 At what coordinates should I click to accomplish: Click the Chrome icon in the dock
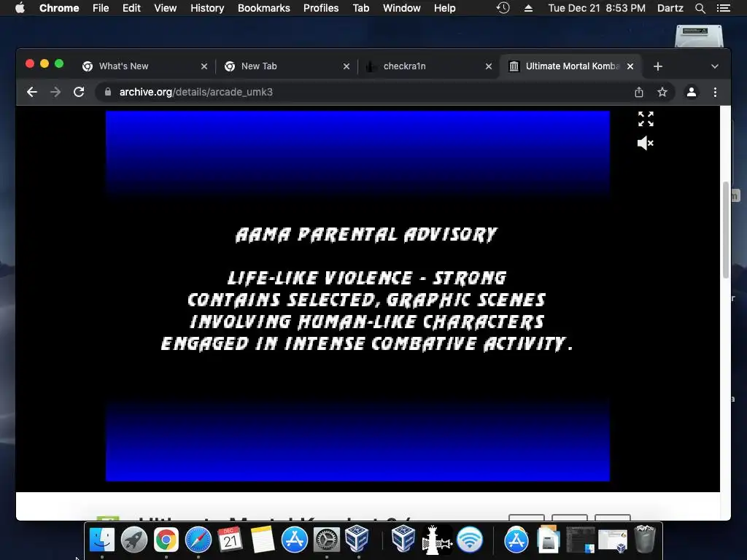pyautogui.click(x=166, y=540)
